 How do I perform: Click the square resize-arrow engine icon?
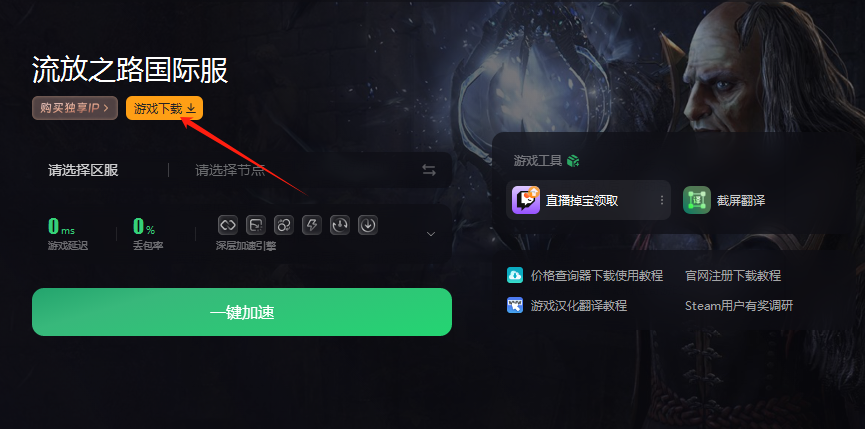(256, 224)
